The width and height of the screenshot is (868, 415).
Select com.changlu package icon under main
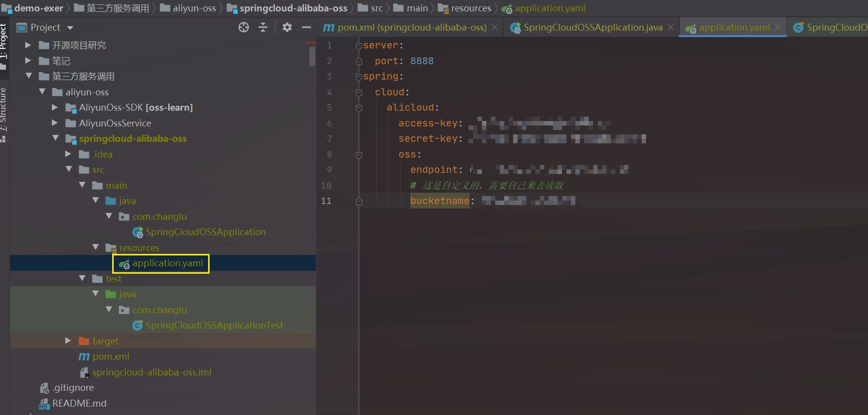click(x=124, y=216)
